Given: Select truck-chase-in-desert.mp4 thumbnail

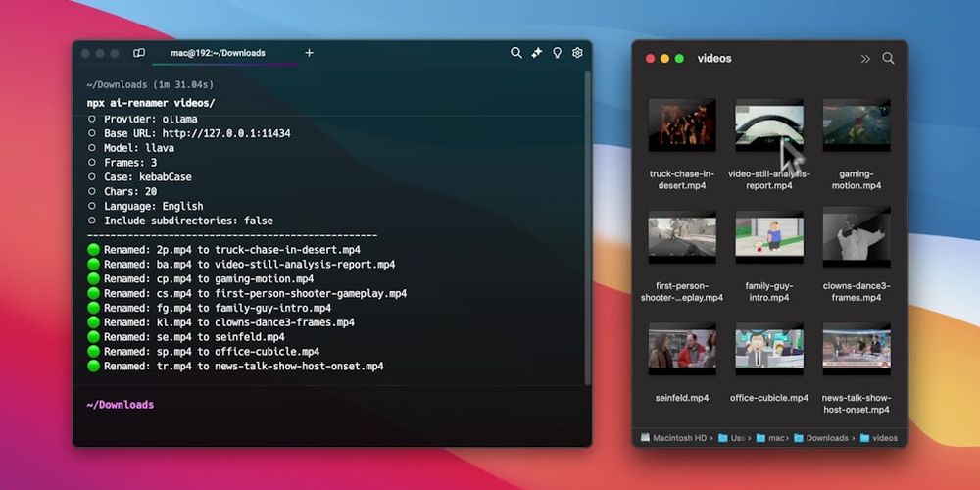Looking at the screenshot, I should point(682,125).
